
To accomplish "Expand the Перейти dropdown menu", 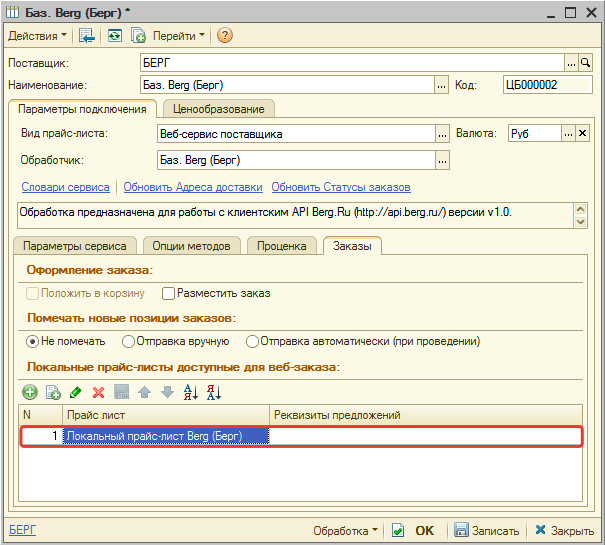I will (179, 36).
